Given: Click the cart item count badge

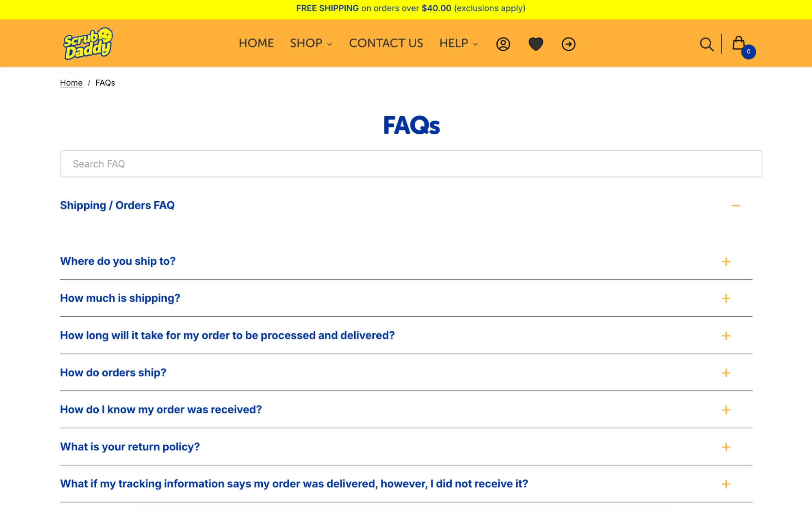Looking at the screenshot, I should point(748,52).
